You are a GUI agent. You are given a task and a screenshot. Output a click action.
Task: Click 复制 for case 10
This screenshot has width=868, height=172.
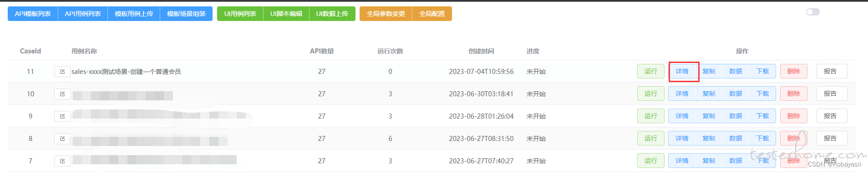point(709,94)
